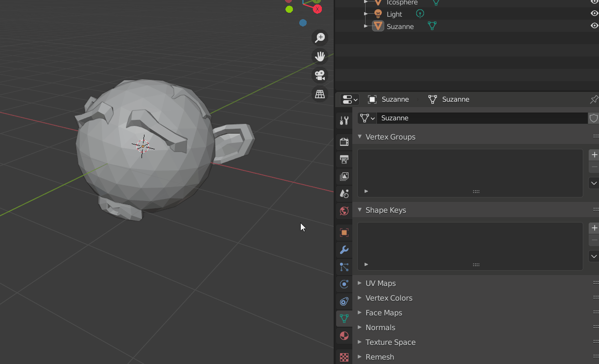Click the minus button beside Vertex Groups list

click(594, 167)
